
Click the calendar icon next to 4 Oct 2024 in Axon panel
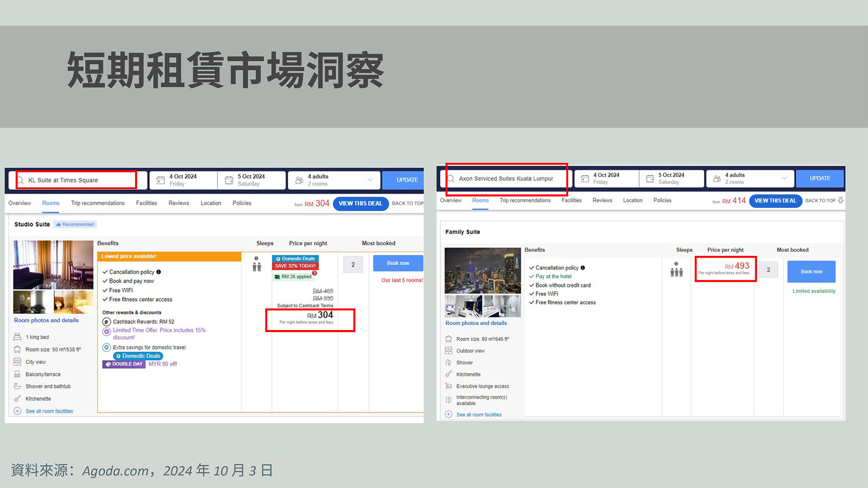click(x=585, y=178)
